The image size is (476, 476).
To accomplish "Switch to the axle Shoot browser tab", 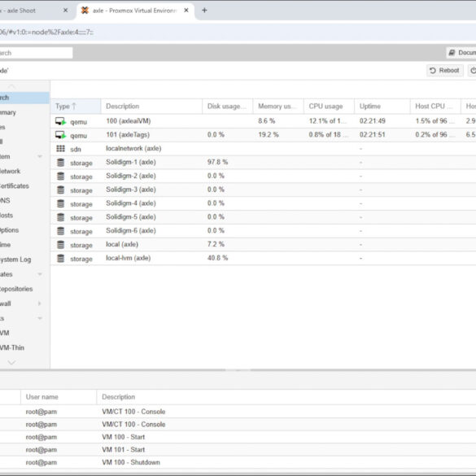I will coord(33,11).
